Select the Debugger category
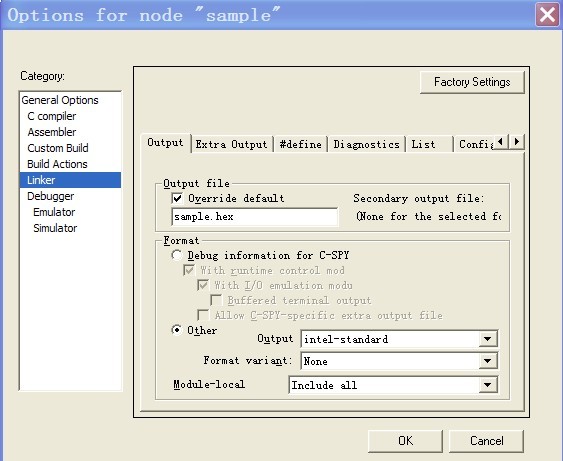Screen dimensions: 563x461 pos(51,196)
